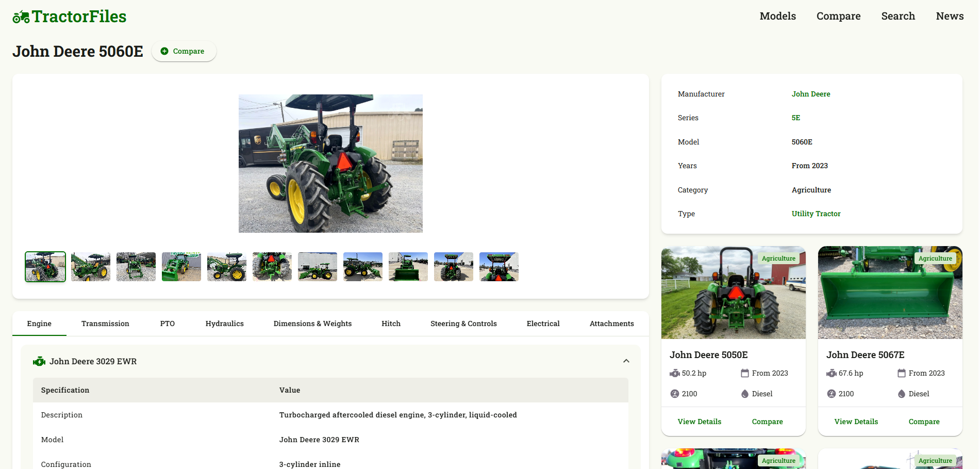Select the last gallery thumbnail
The height and width of the screenshot is (469, 980).
coord(499,267)
